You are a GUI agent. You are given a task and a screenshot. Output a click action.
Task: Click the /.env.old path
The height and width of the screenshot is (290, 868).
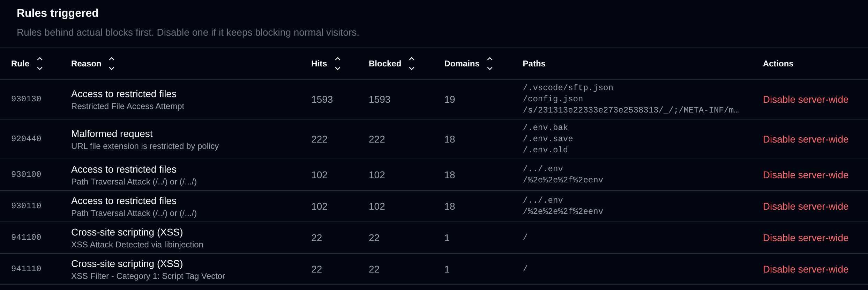[x=545, y=150]
